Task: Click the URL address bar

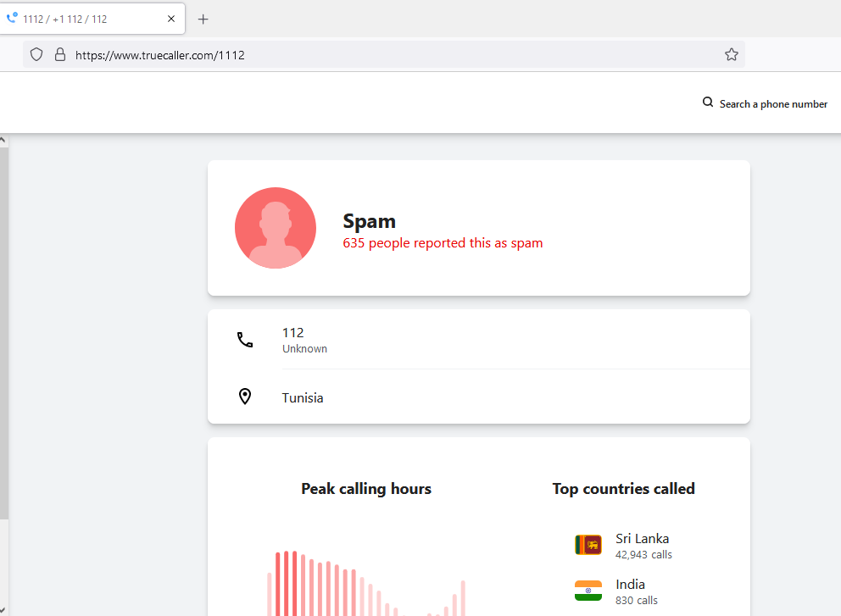Action: tap(383, 55)
